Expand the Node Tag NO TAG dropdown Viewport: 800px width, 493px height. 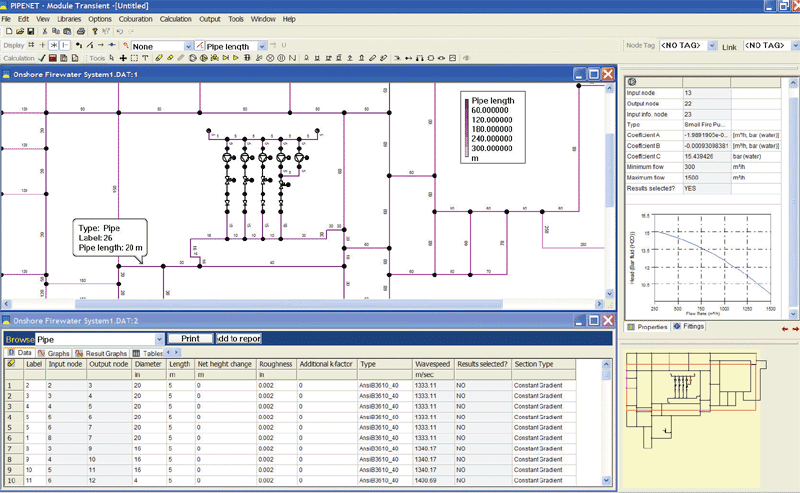712,45
